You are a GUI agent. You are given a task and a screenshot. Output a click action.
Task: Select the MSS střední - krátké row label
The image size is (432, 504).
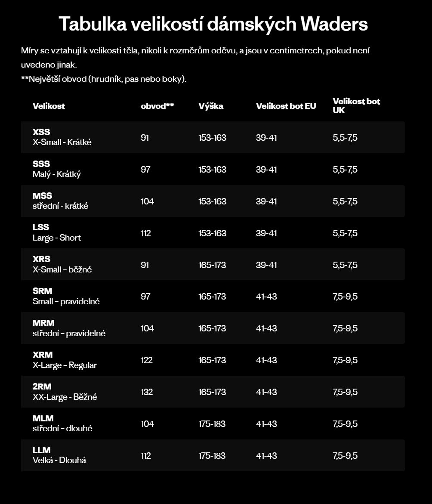click(x=60, y=201)
